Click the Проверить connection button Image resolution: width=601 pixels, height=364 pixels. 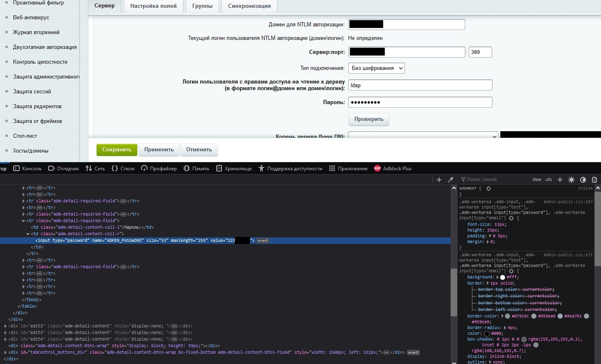click(369, 119)
